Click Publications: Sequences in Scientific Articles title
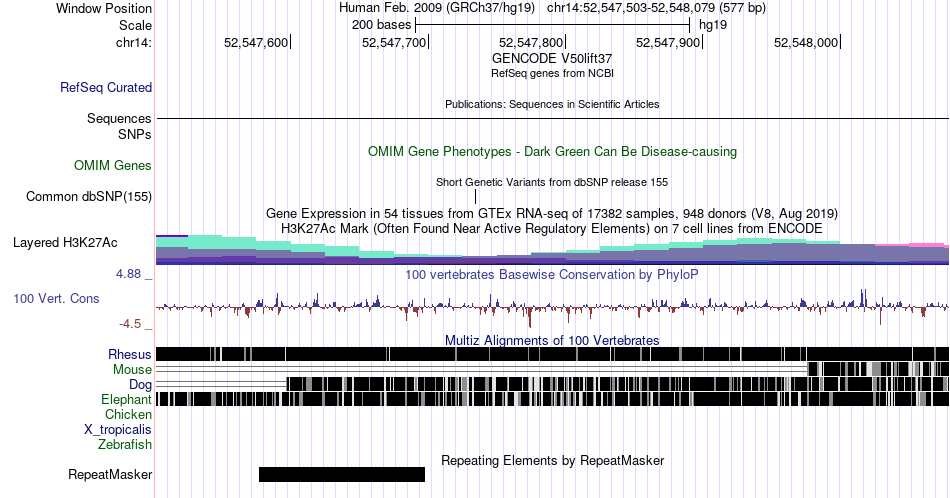This screenshot has height=498, width=950. coord(552,104)
